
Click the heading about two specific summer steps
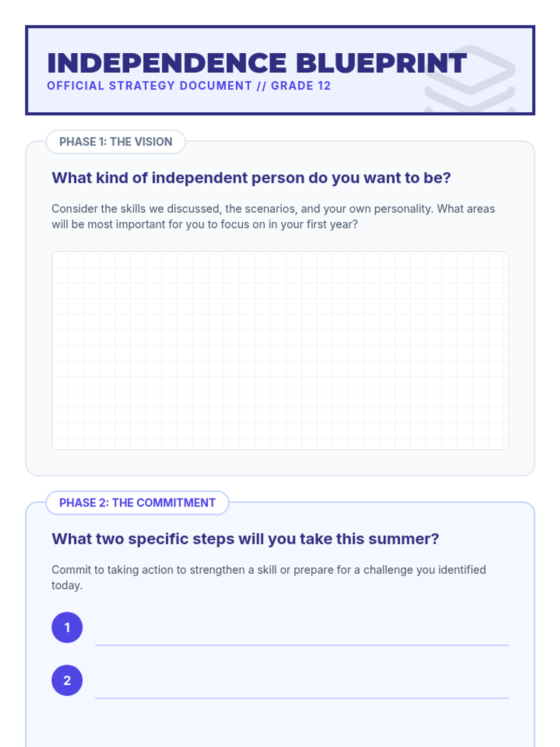245,539
